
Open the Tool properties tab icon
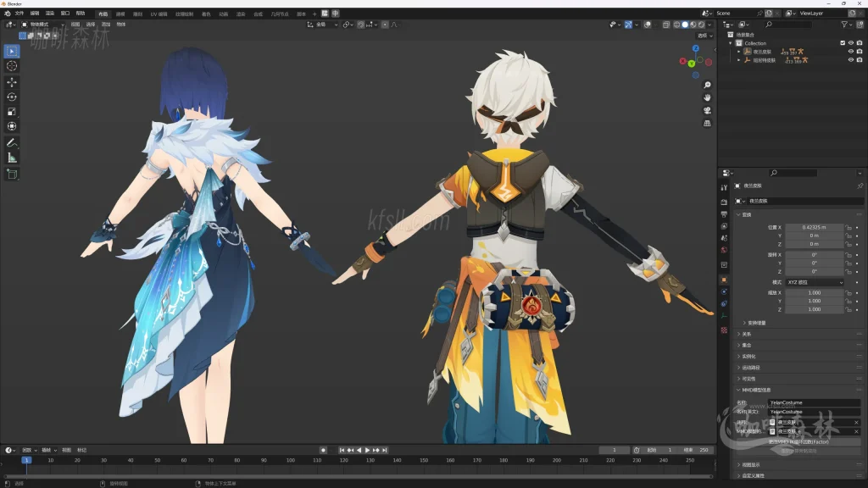[x=724, y=188]
